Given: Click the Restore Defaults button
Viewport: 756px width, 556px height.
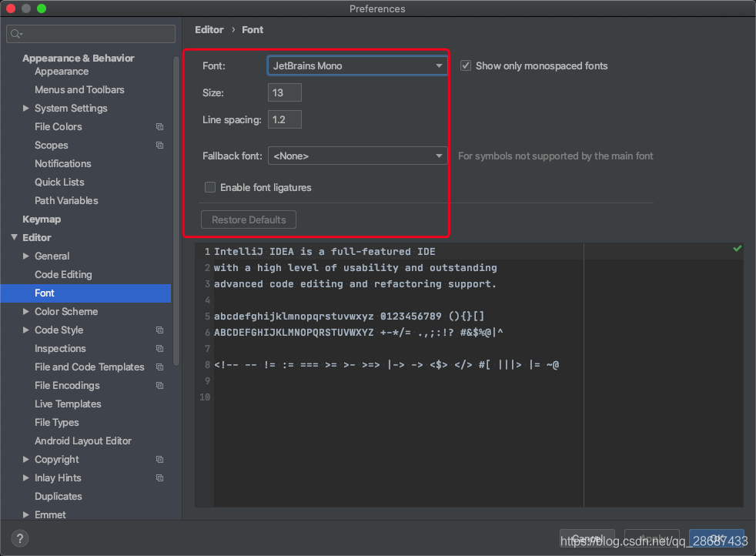Looking at the screenshot, I should tap(249, 220).
